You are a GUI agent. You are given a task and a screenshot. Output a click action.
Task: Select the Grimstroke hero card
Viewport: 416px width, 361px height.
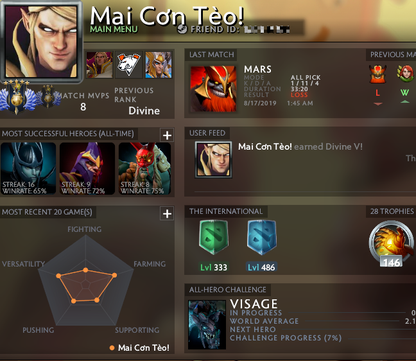pyautogui.click(x=145, y=169)
